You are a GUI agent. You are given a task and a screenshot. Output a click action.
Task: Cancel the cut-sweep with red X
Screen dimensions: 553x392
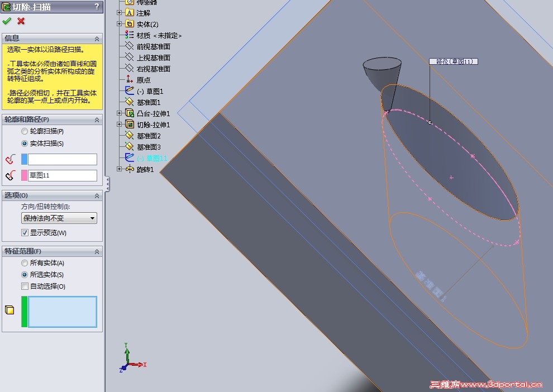(21, 21)
